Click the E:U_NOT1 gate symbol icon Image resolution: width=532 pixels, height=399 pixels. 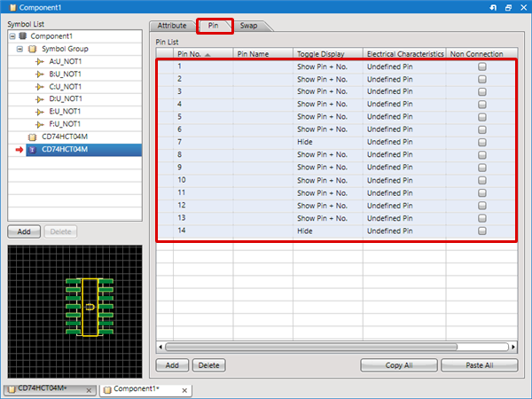[40, 112]
